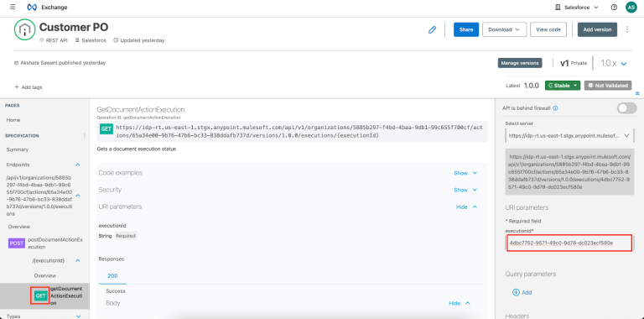Click the MuleSoft Exchange logo
Image resolution: width=644 pixels, height=319 pixels.
click(x=32, y=8)
